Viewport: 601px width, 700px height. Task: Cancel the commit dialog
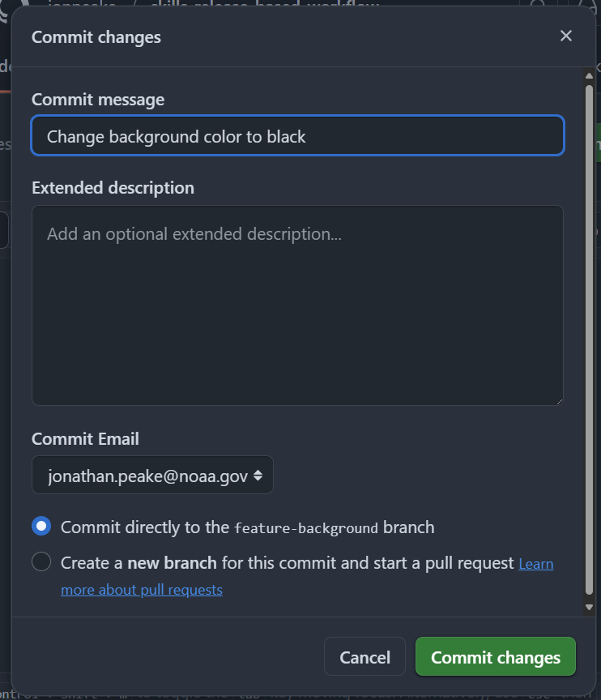tap(364, 657)
